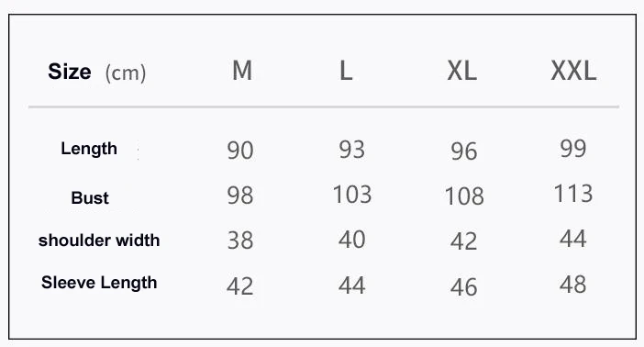
Task: Select Bust value 103 for size L
Action: pos(352,195)
